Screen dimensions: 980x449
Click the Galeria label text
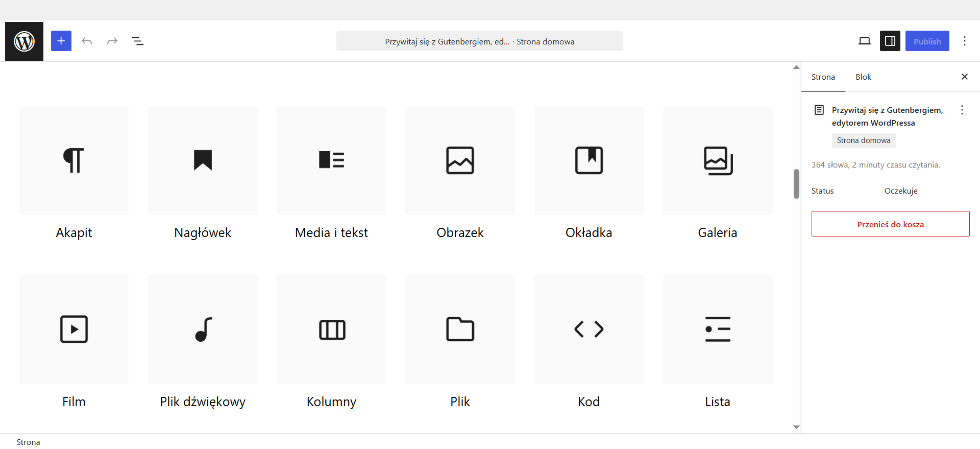718,233
